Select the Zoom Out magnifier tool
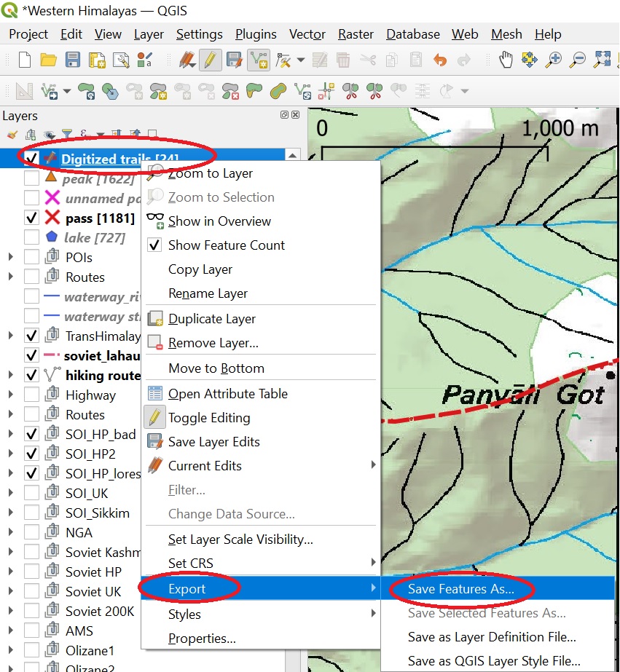This screenshot has height=672, width=620. point(578,60)
